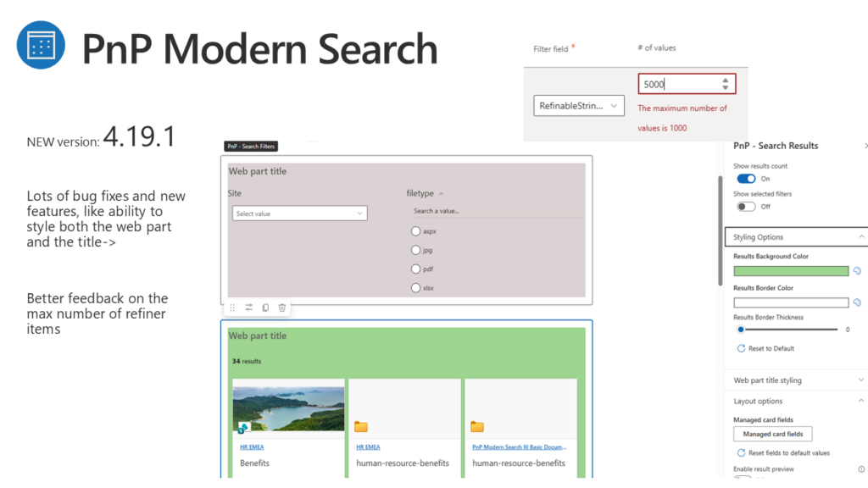Click the 34 results count text

pyautogui.click(x=247, y=361)
